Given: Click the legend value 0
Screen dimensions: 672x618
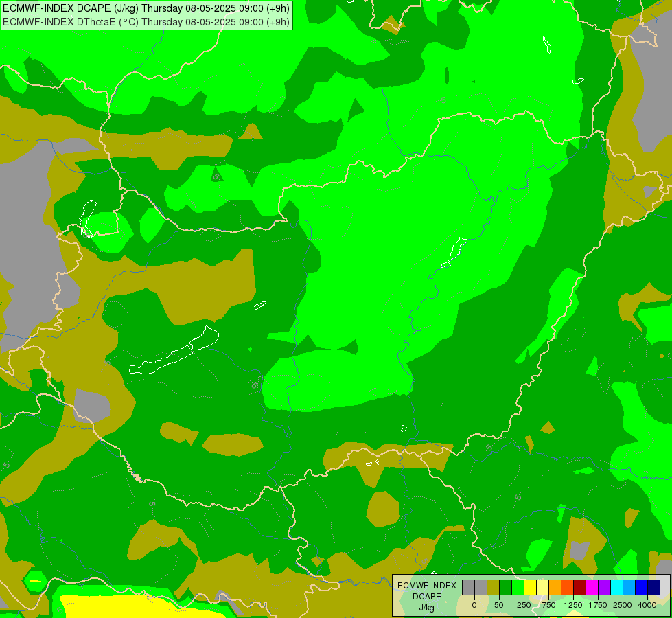Looking at the screenshot, I should pos(474,605).
